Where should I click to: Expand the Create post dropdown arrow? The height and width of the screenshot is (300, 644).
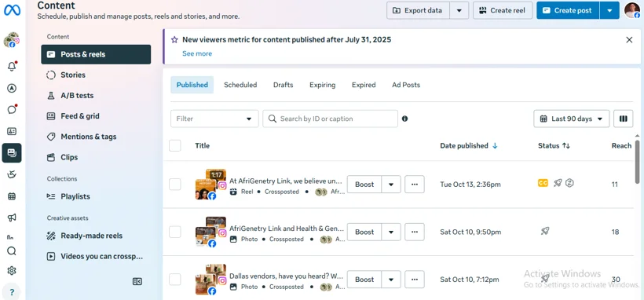609,10
